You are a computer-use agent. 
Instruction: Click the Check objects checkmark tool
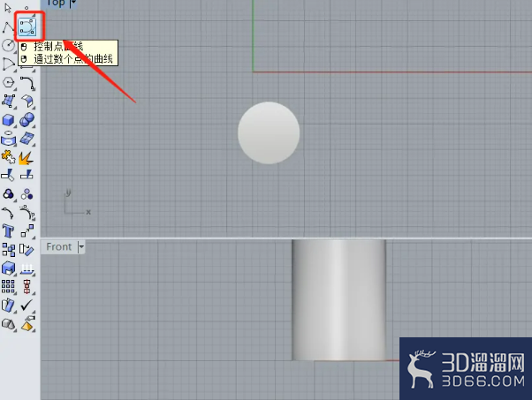pyautogui.click(x=27, y=306)
